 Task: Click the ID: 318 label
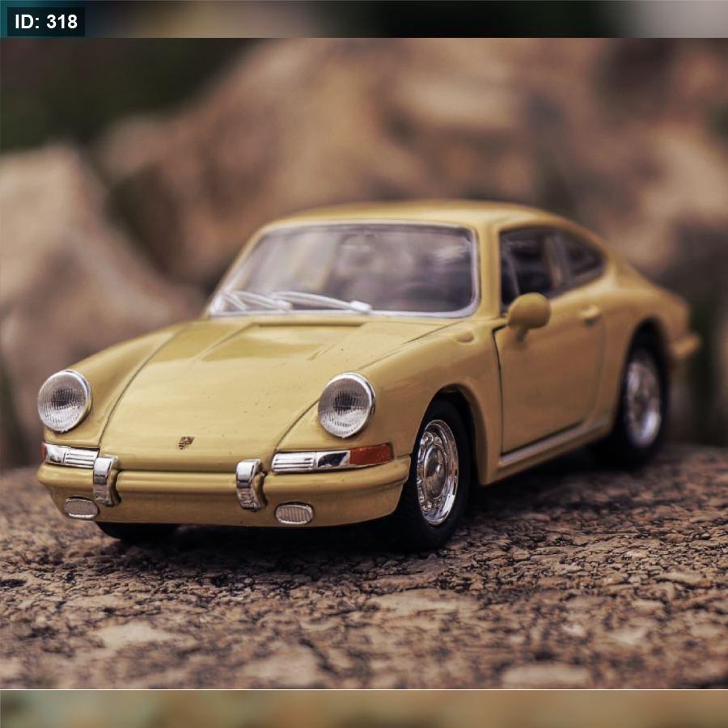[x=46, y=22]
